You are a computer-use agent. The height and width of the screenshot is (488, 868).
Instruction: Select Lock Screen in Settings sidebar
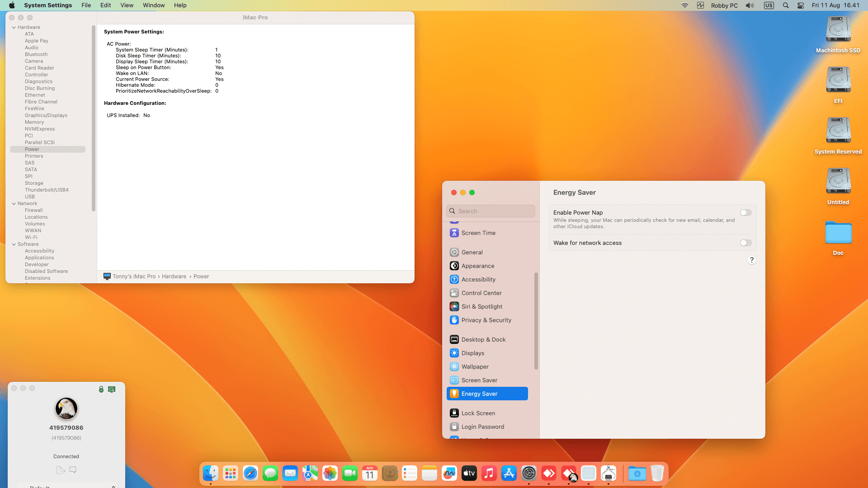pos(487,413)
